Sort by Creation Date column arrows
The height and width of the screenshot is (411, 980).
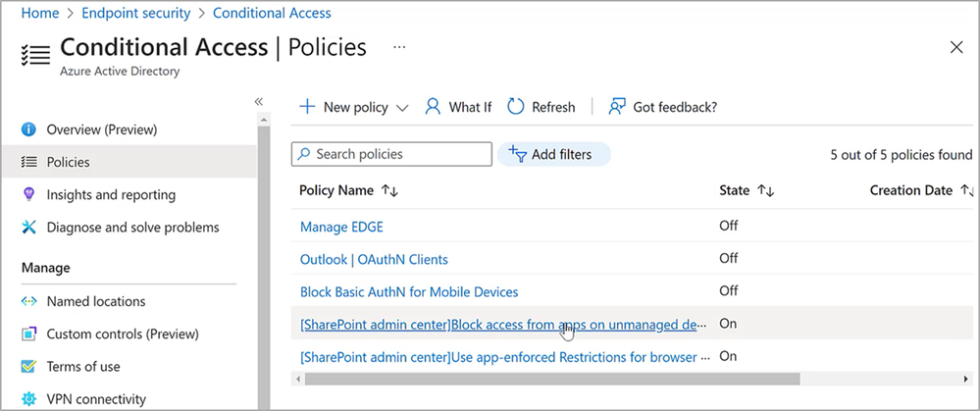point(966,191)
